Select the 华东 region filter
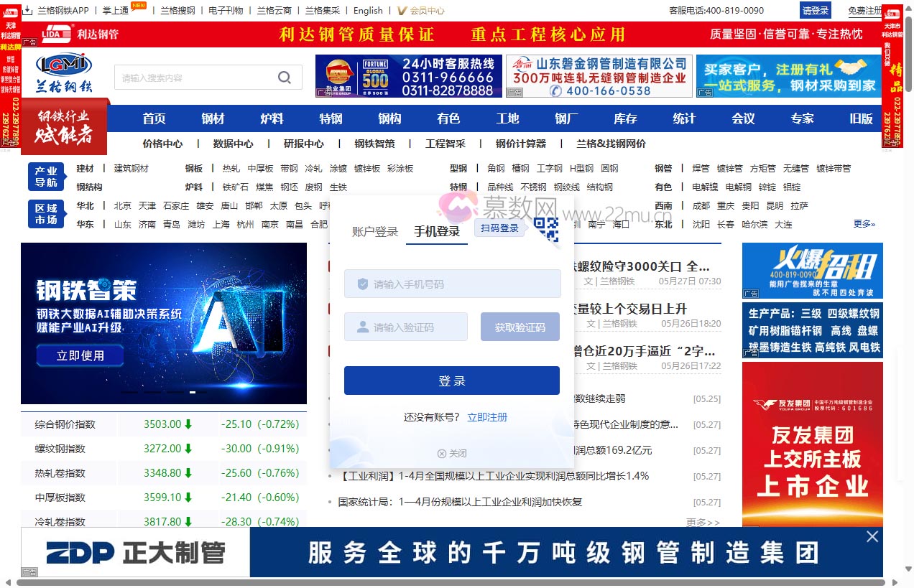 tap(86, 224)
